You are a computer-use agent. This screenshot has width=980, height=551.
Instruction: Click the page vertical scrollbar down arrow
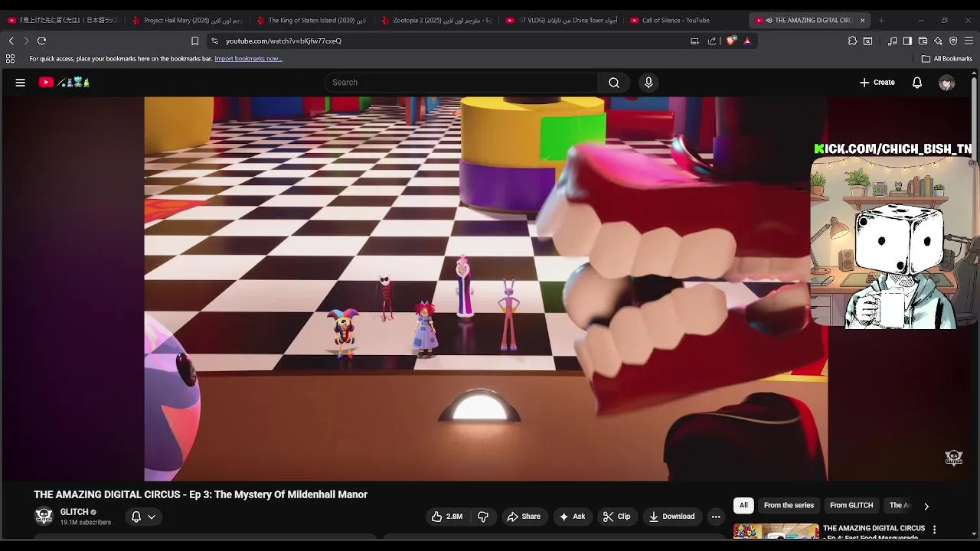(974, 534)
